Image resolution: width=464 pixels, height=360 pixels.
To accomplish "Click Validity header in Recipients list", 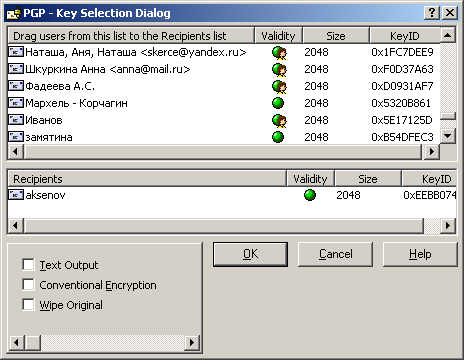I will 310,179.
